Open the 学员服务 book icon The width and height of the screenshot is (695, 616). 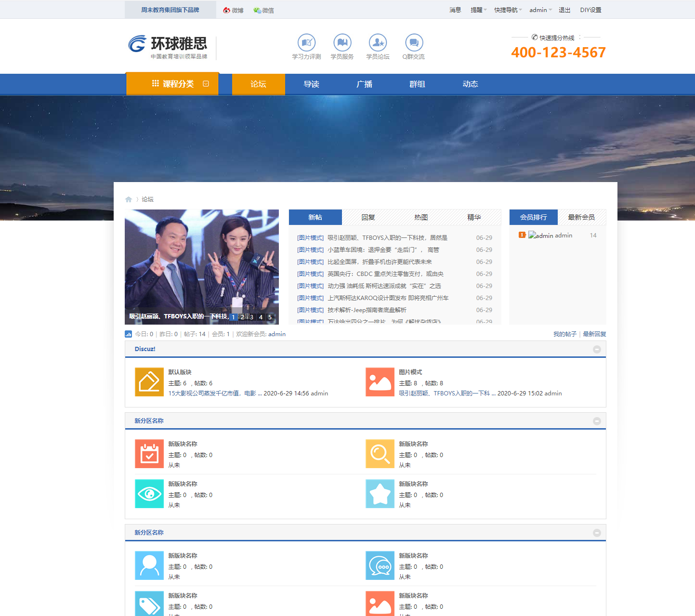click(342, 43)
